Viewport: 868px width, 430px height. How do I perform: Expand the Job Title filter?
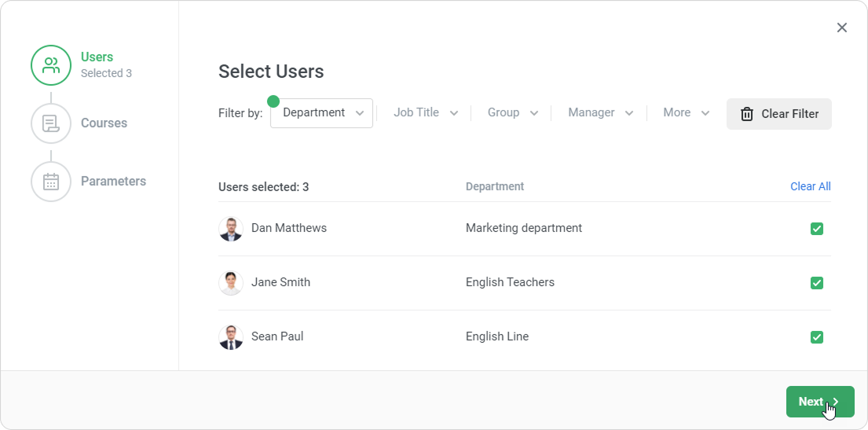click(425, 113)
